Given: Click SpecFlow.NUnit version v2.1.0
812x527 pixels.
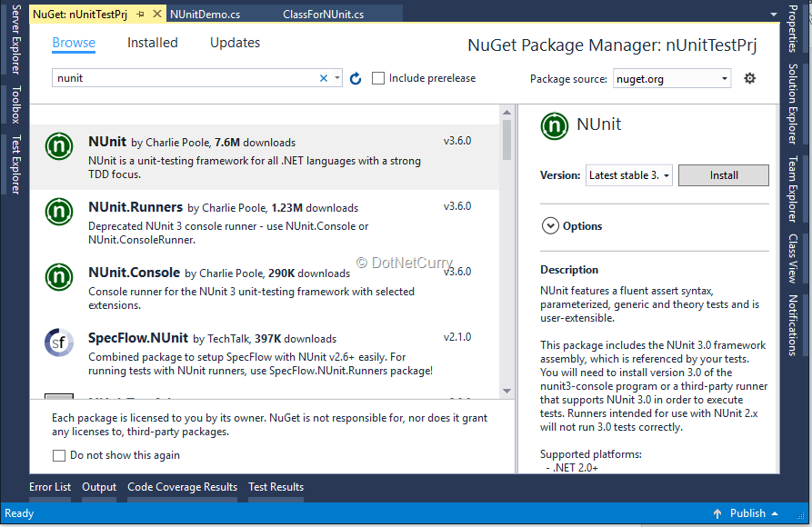Looking at the screenshot, I should tap(457, 337).
